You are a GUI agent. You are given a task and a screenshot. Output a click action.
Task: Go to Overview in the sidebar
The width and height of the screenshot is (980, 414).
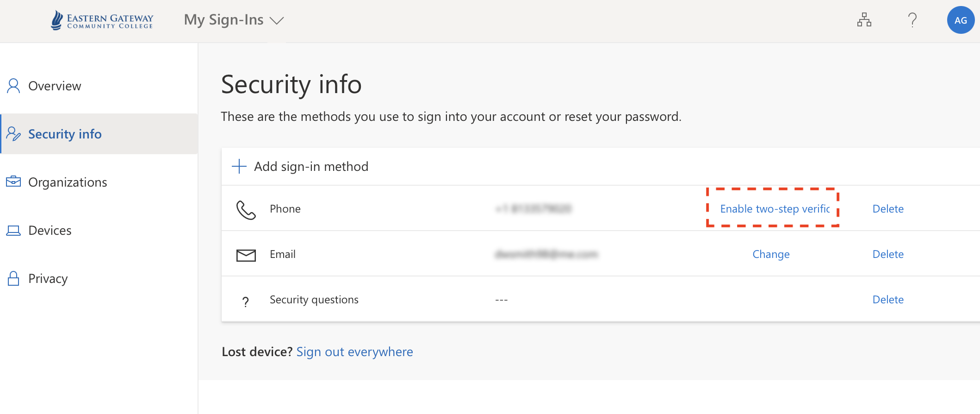(x=55, y=86)
